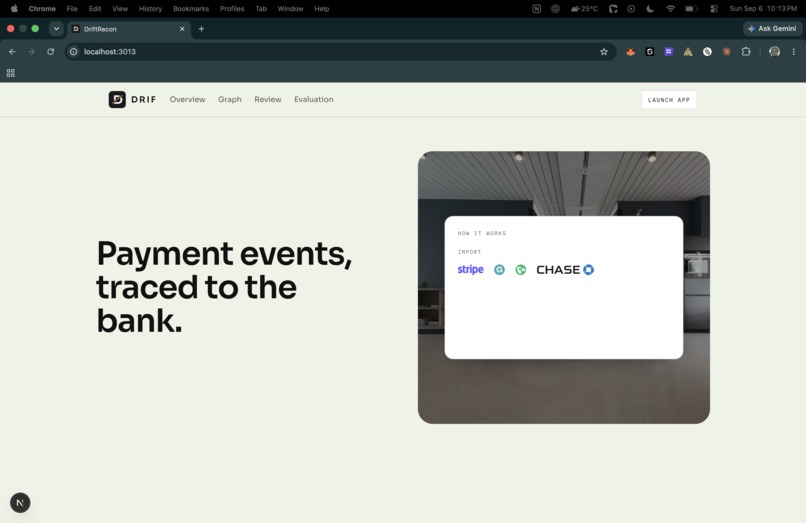This screenshot has width=806, height=523.
Task: Open the tab search dropdown arrow
Action: [56, 29]
